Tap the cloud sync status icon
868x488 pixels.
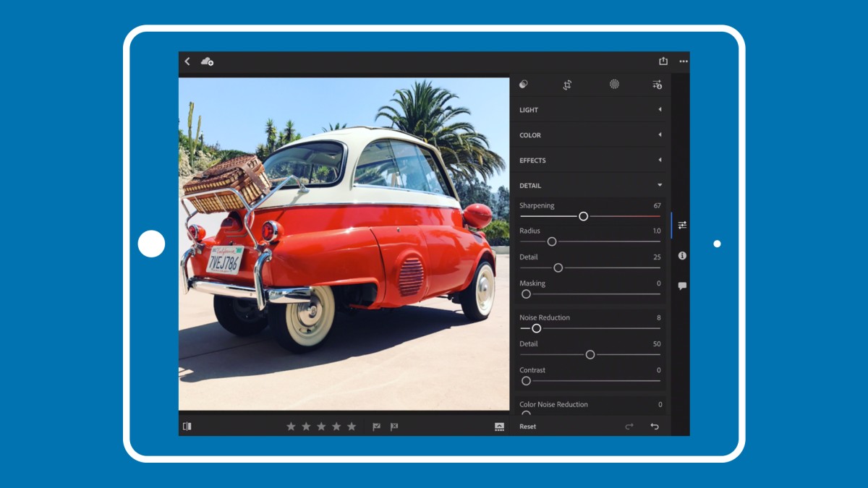[207, 61]
